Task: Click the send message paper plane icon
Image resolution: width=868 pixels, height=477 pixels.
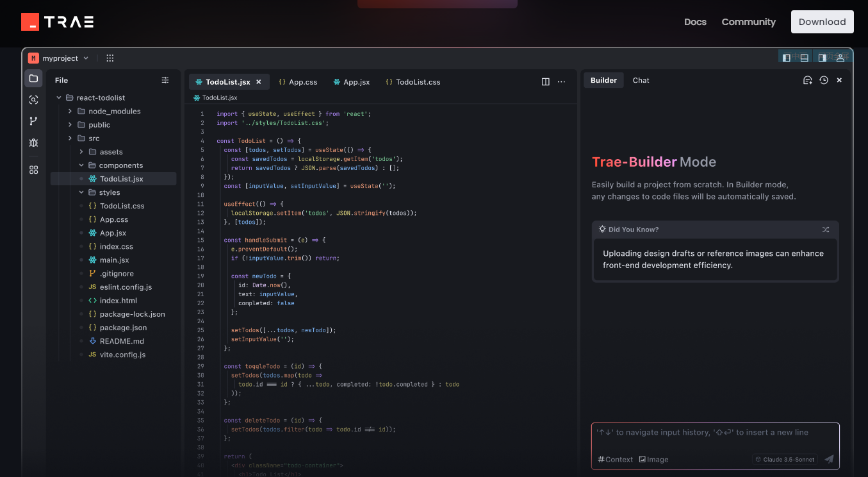Action: (829, 459)
